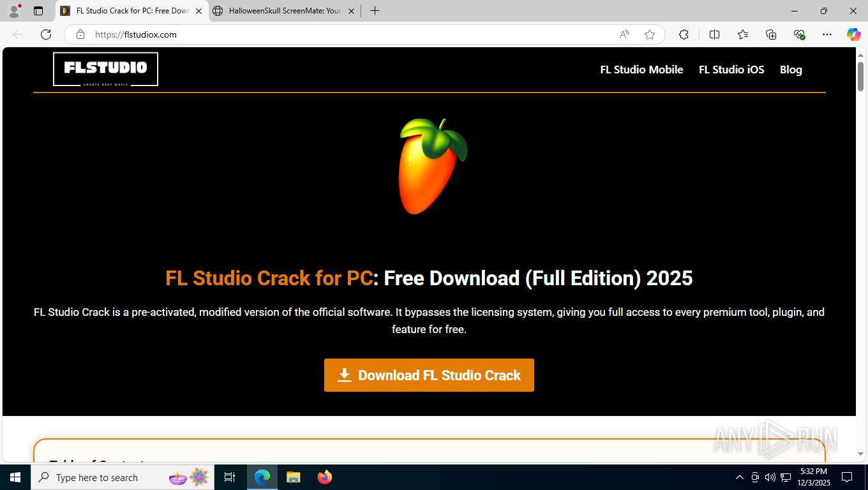Open the Extensions puzzle icon

coord(684,34)
